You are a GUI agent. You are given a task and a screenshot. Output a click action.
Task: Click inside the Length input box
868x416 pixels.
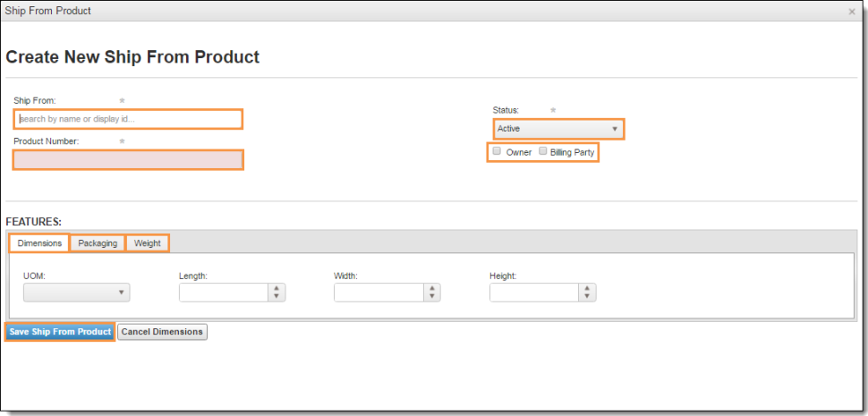pos(224,293)
